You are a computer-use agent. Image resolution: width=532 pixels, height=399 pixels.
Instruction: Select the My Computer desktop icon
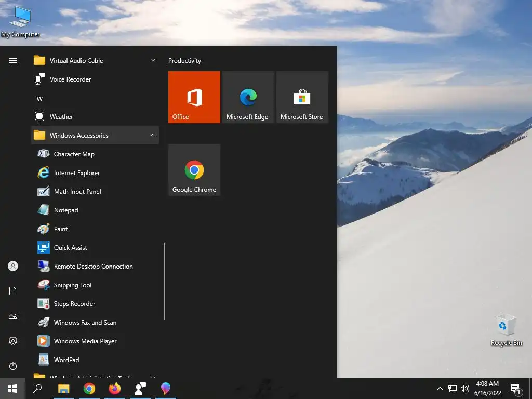20,21
